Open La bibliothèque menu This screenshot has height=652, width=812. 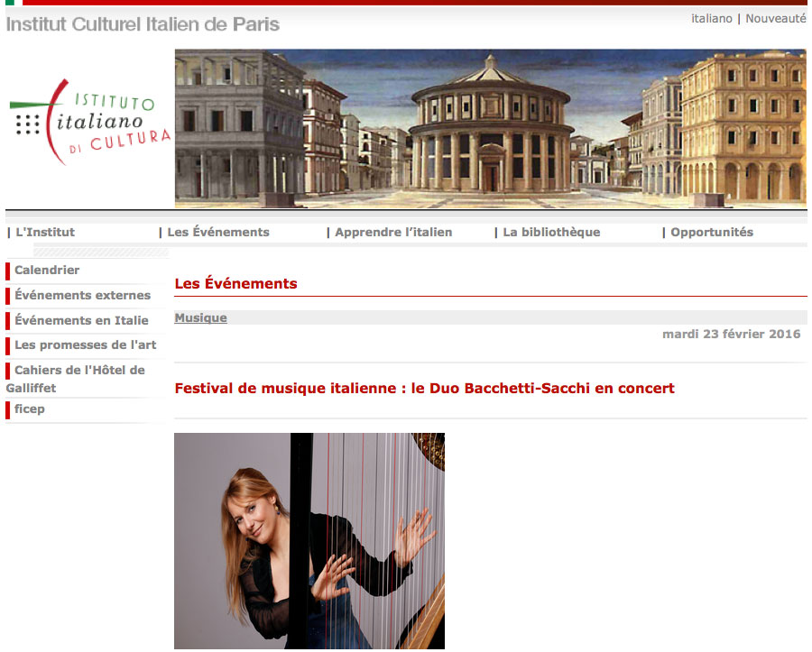point(551,233)
